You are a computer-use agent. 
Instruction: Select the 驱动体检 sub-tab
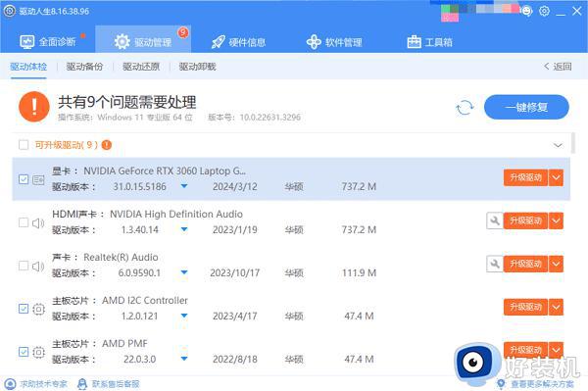(x=28, y=67)
